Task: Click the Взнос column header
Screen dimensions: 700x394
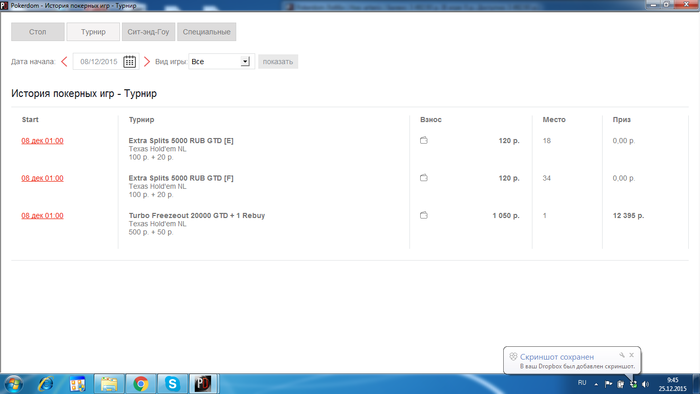Action: [431, 120]
